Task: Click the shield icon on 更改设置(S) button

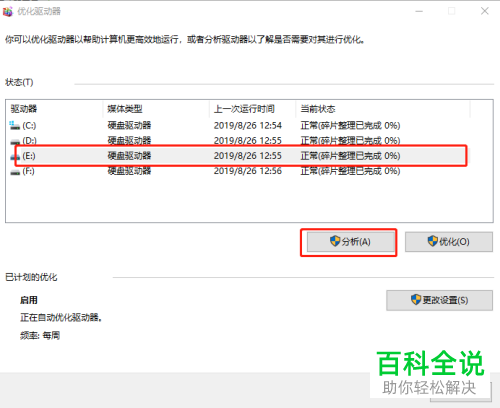Action: (416, 299)
